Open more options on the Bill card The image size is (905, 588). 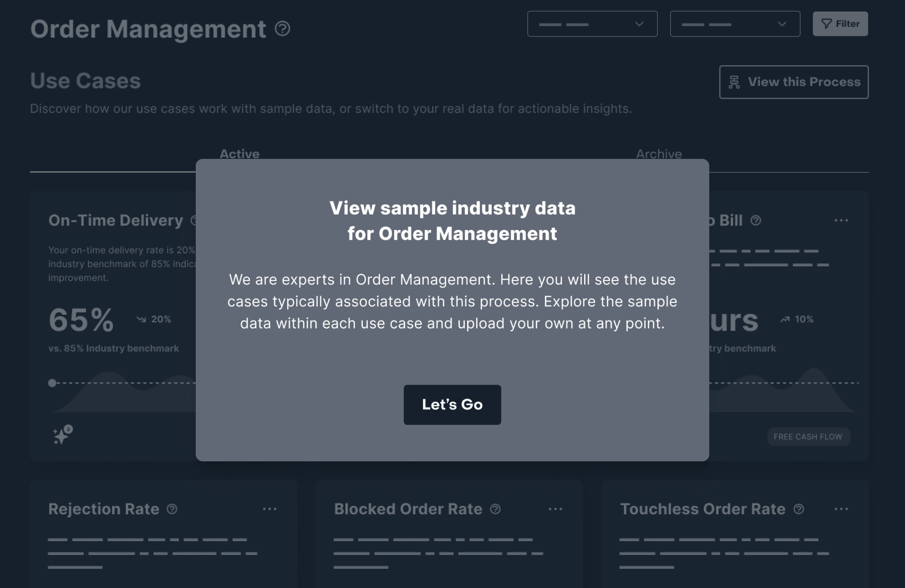[841, 220]
